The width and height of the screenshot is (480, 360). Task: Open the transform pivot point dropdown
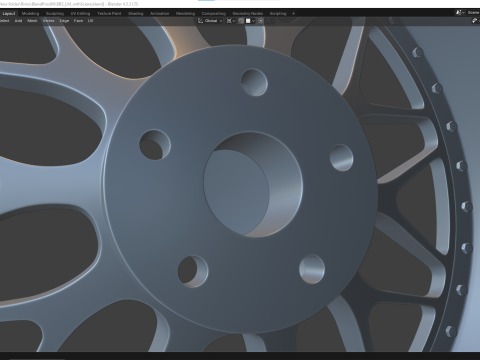click(x=231, y=21)
